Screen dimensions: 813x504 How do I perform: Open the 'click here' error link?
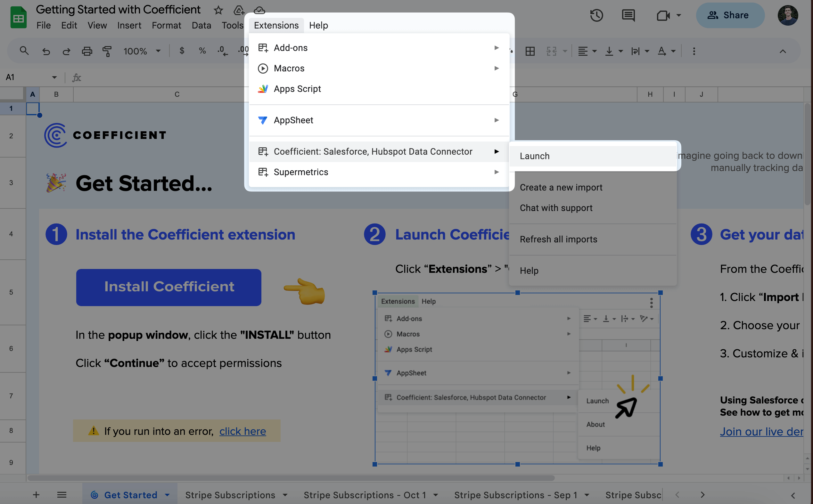click(242, 431)
